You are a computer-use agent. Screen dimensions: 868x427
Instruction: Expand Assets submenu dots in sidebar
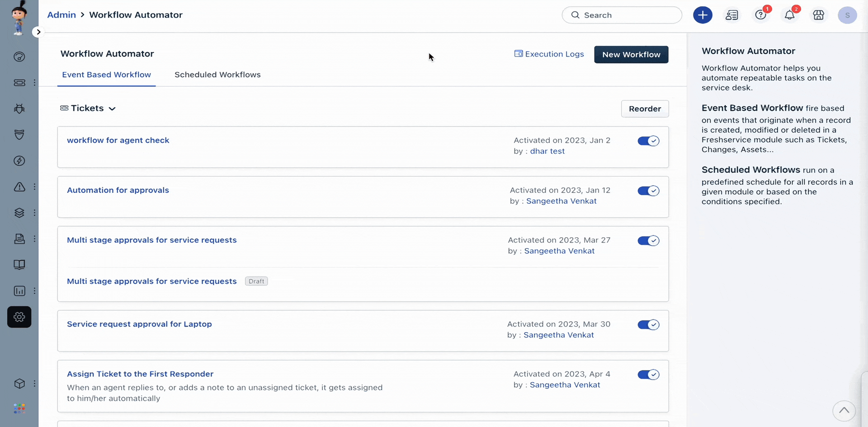click(34, 213)
